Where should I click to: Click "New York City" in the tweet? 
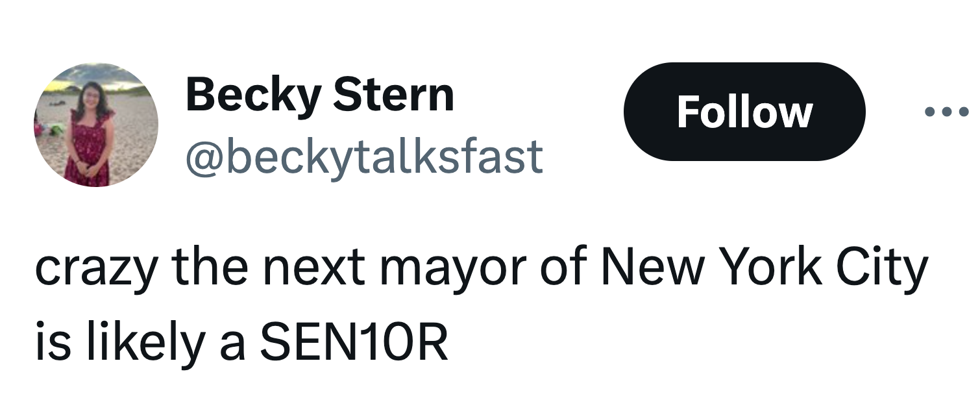[765, 269]
